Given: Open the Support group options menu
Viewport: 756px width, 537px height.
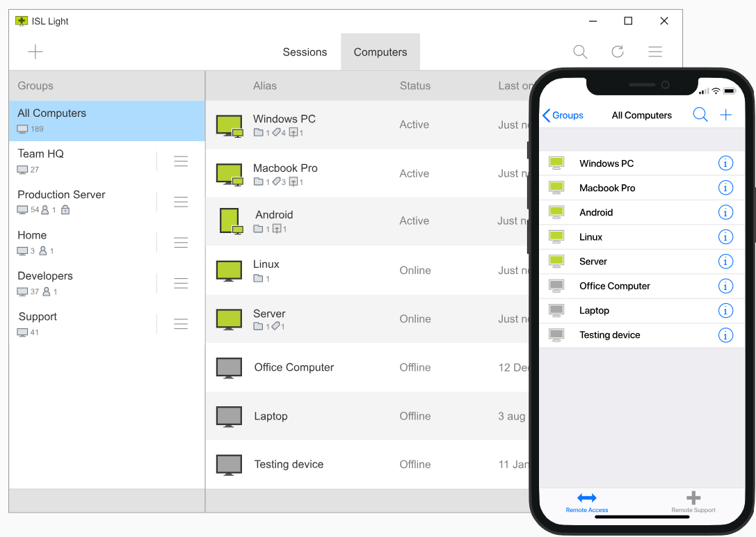Looking at the screenshot, I should tap(181, 323).
